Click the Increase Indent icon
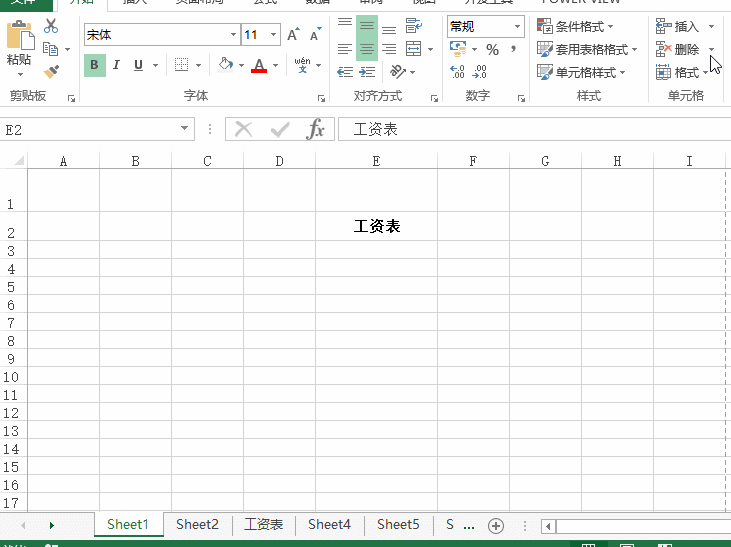731x547 pixels. [367, 72]
